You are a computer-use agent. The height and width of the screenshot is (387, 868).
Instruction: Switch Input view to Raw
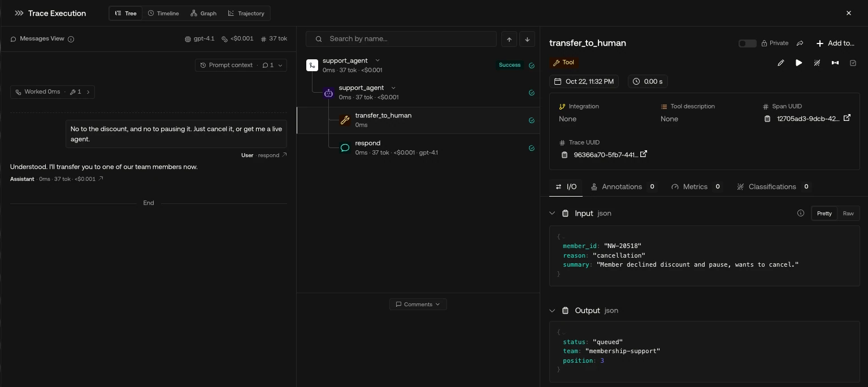848,214
